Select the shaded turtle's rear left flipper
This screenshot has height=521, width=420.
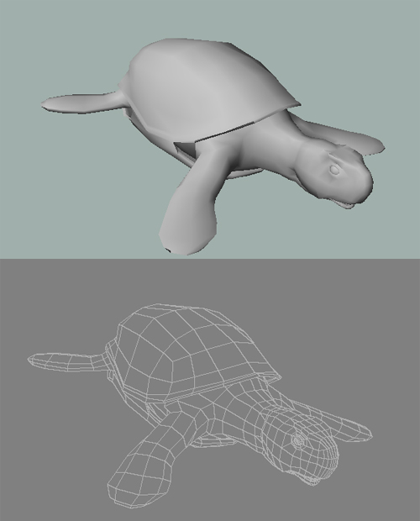tap(83, 102)
